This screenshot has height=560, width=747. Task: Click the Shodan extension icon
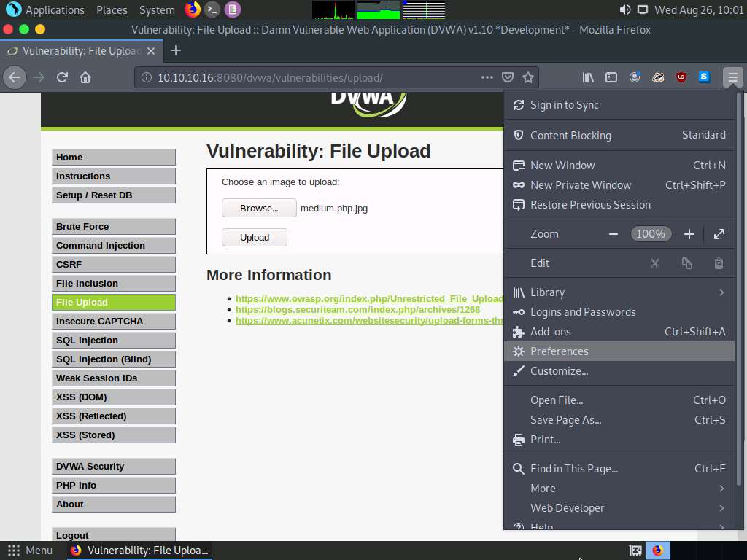coord(703,77)
